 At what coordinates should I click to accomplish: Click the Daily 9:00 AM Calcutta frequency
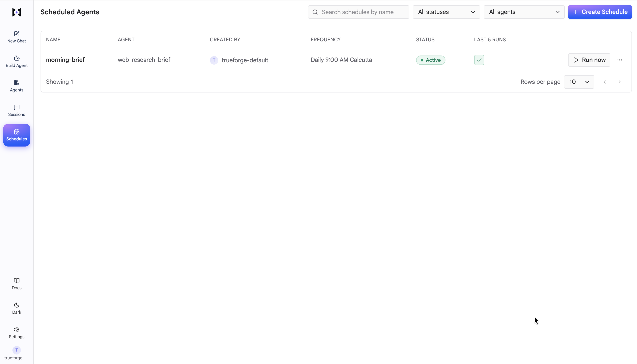(x=341, y=60)
